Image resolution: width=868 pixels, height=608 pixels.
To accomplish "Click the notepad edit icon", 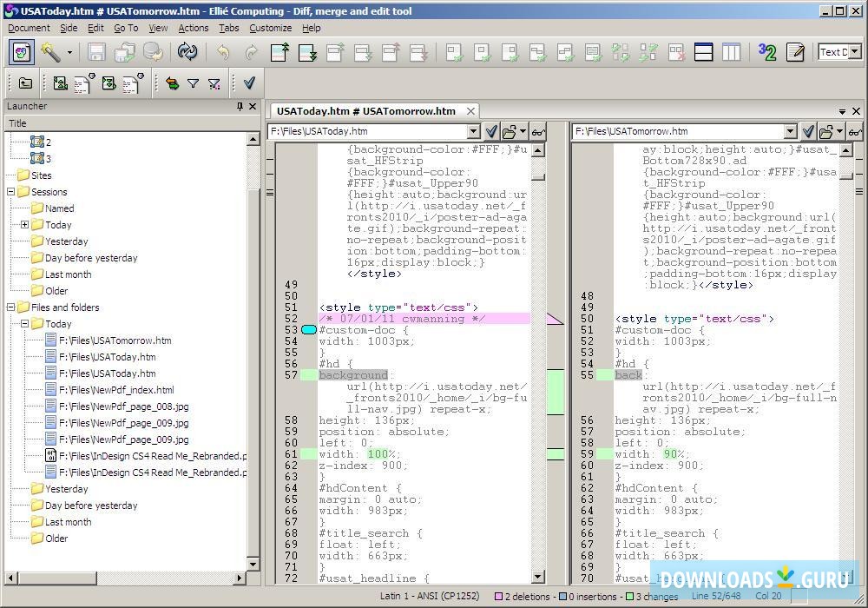I will pyautogui.click(x=795, y=52).
